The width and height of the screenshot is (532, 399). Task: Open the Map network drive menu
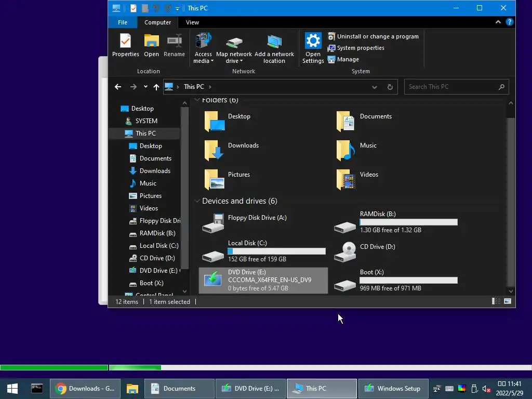[234, 48]
